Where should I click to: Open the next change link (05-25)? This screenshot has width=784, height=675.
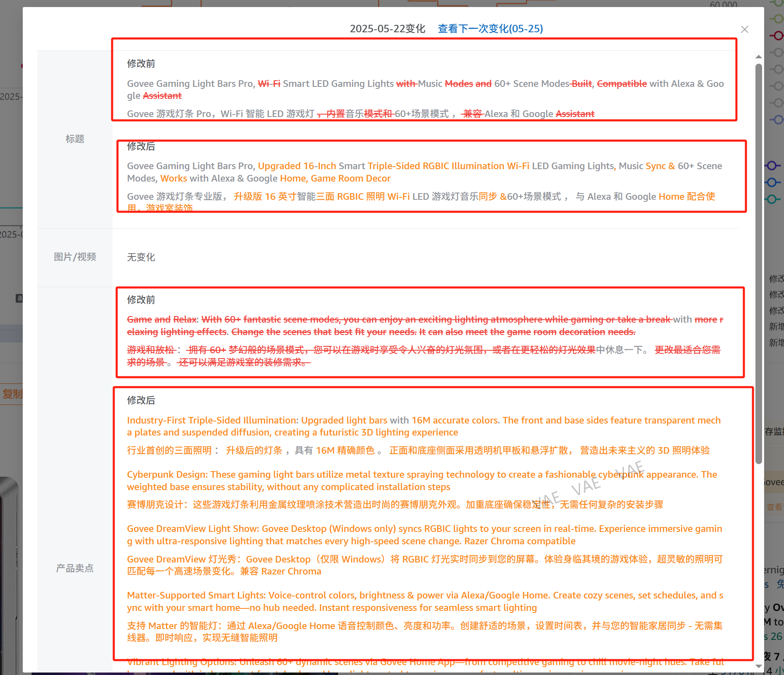point(490,29)
